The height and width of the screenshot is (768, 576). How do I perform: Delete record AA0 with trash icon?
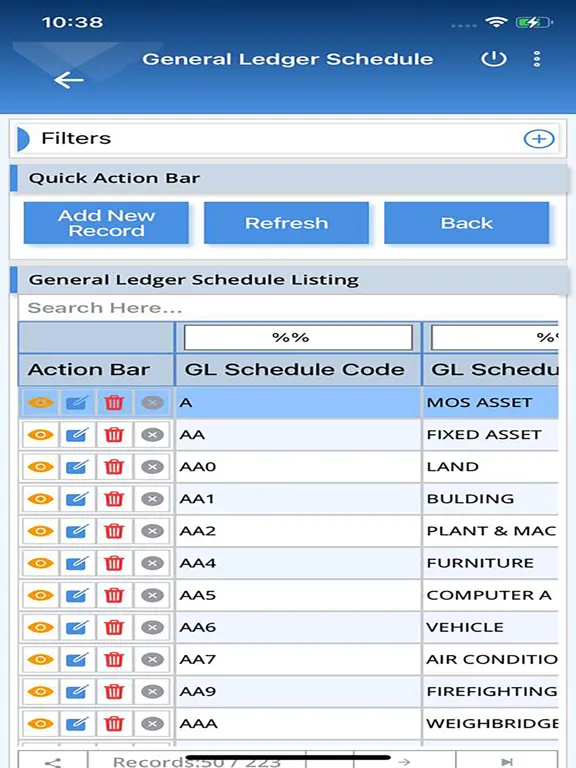[114, 467]
